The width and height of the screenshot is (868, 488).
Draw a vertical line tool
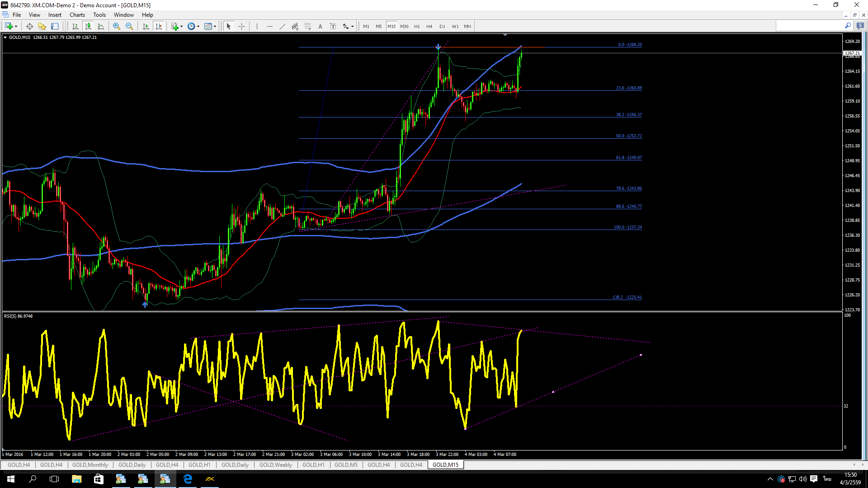(x=257, y=26)
